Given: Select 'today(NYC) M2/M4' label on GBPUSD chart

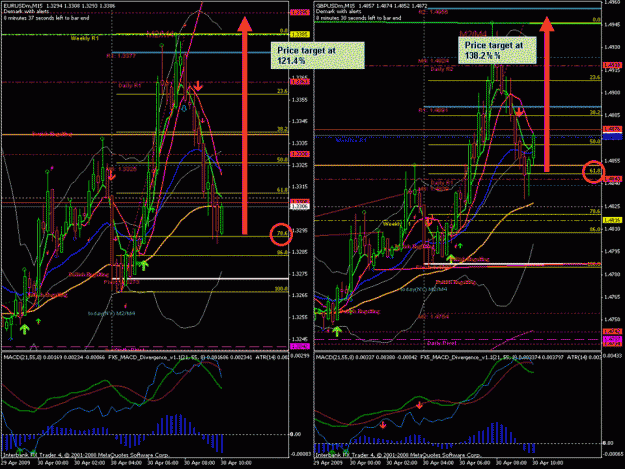Looking at the screenshot, I should pyautogui.click(x=424, y=290).
